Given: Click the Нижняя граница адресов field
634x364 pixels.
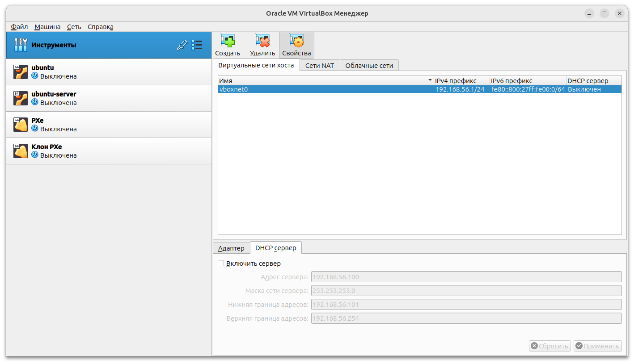Looking at the screenshot, I should click(x=466, y=305).
